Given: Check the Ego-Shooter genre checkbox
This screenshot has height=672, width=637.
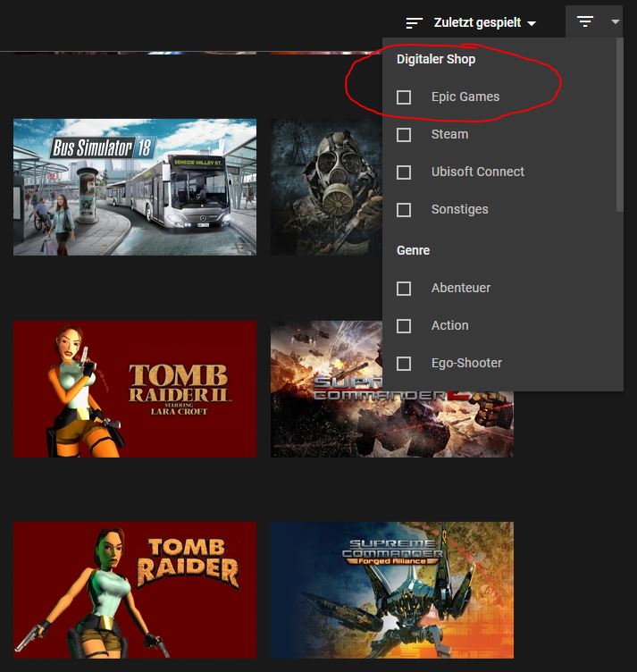Looking at the screenshot, I should coord(404,364).
